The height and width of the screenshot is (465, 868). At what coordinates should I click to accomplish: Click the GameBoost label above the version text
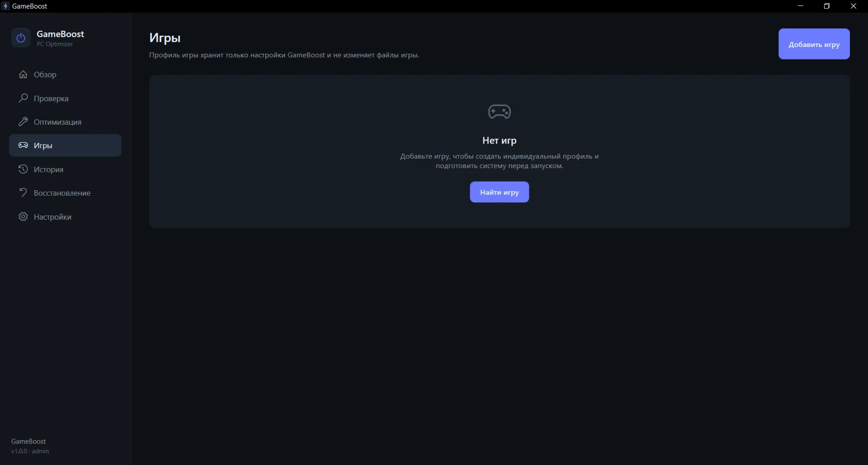click(x=28, y=441)
